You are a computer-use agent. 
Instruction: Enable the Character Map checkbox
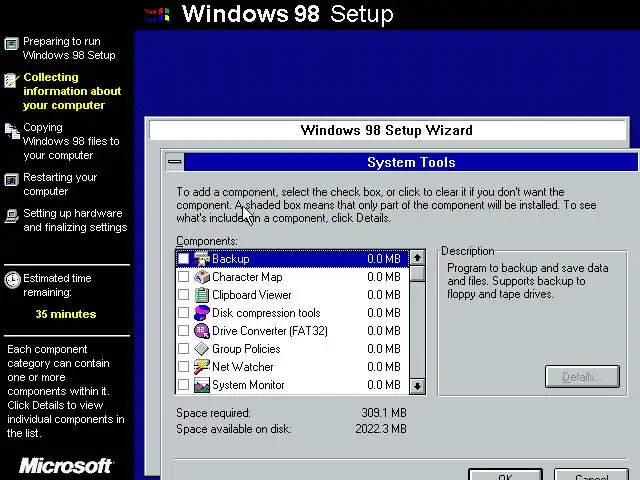[x=183, y=277]
